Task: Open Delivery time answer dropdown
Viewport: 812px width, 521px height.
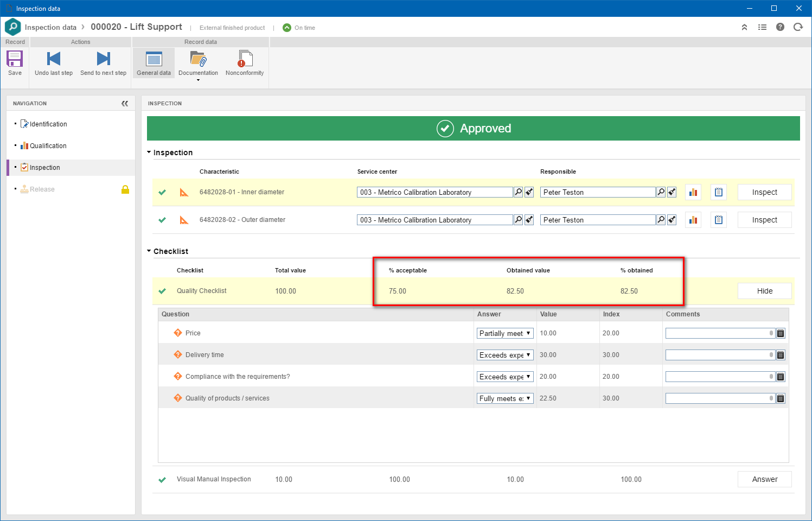Action: [x=506, y=355]
